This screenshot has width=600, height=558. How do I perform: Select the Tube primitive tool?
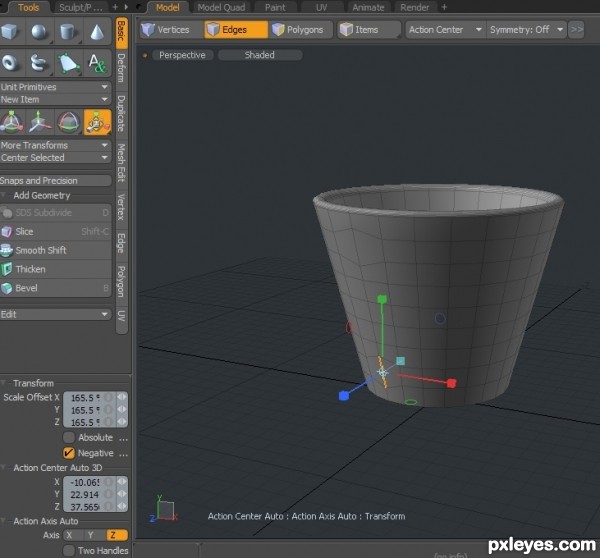coord(39,63)
